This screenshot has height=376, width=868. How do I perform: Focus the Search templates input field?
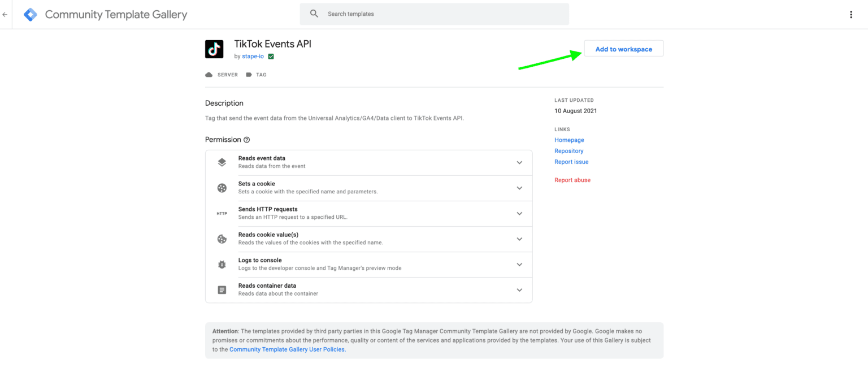[435, 14]
